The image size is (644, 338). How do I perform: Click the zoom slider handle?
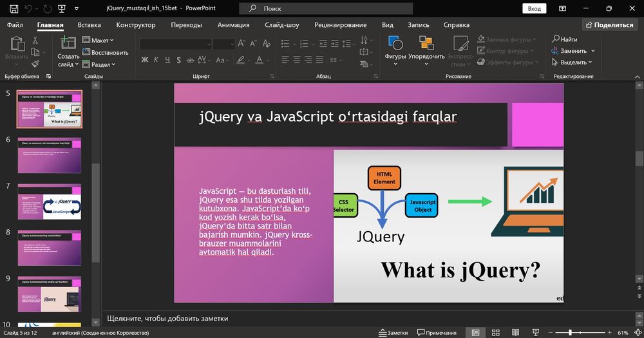click(570, 333)
